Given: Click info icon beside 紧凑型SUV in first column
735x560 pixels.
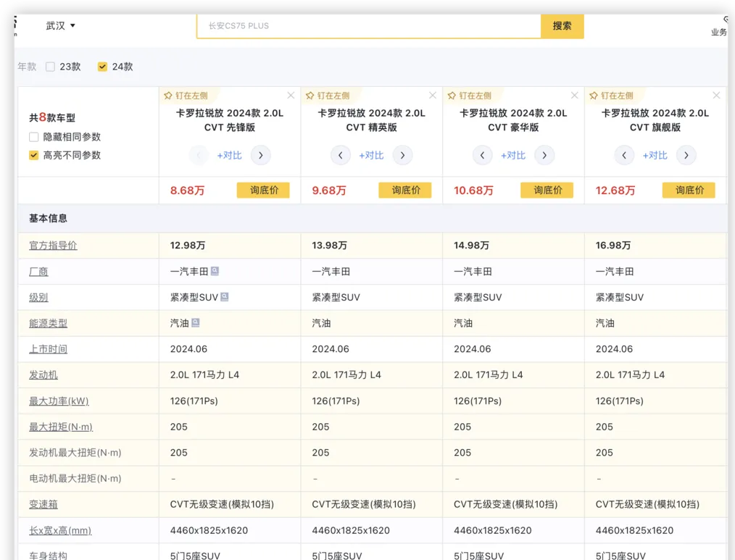Looking at the screenshot, I should (225, 296).
